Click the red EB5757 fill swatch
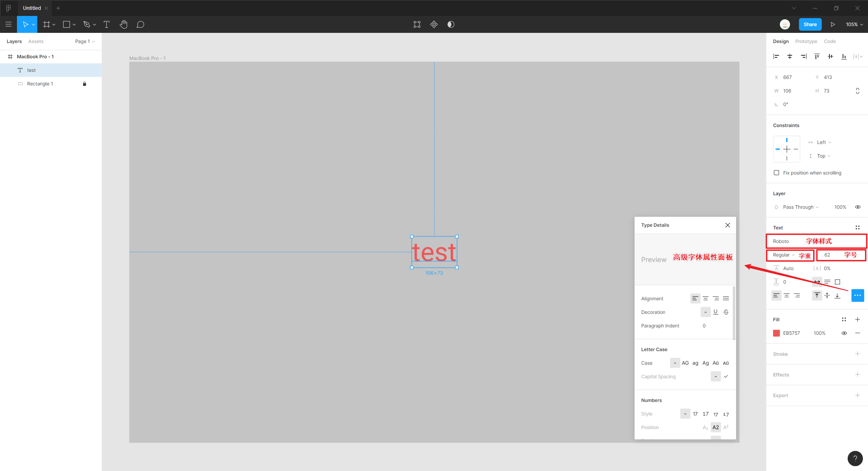The height and width of the screenshot is (471, 868). coord(776,333)
